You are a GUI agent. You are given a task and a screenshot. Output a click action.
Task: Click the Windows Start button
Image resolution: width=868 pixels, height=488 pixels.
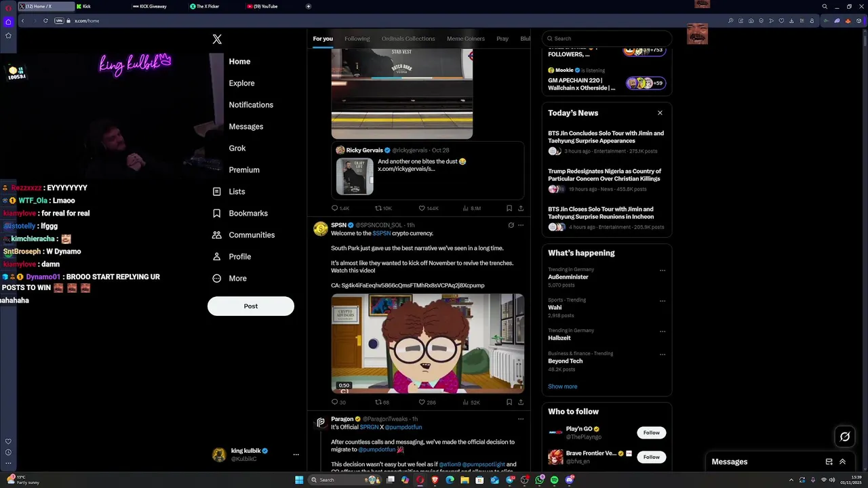(x=299, y=480)
